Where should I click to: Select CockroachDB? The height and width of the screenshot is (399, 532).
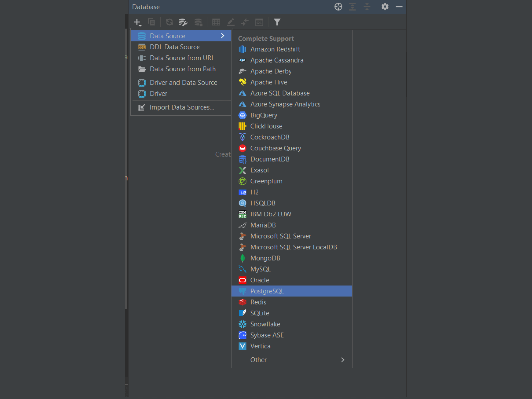coord(292,137)
